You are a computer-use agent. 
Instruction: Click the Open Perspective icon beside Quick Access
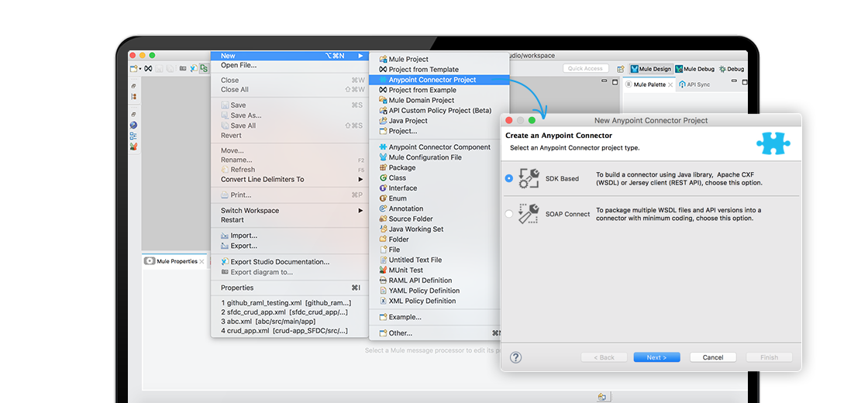tap(621, 69)
